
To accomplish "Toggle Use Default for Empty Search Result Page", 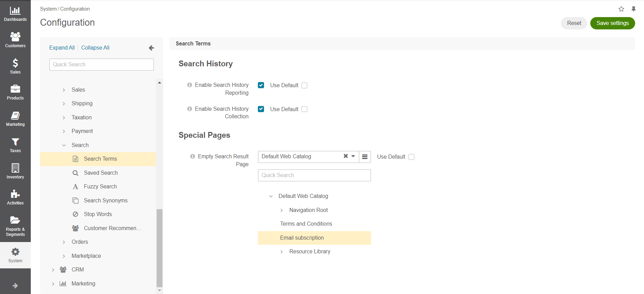I will pyautogui.click(x=411, y=157).
